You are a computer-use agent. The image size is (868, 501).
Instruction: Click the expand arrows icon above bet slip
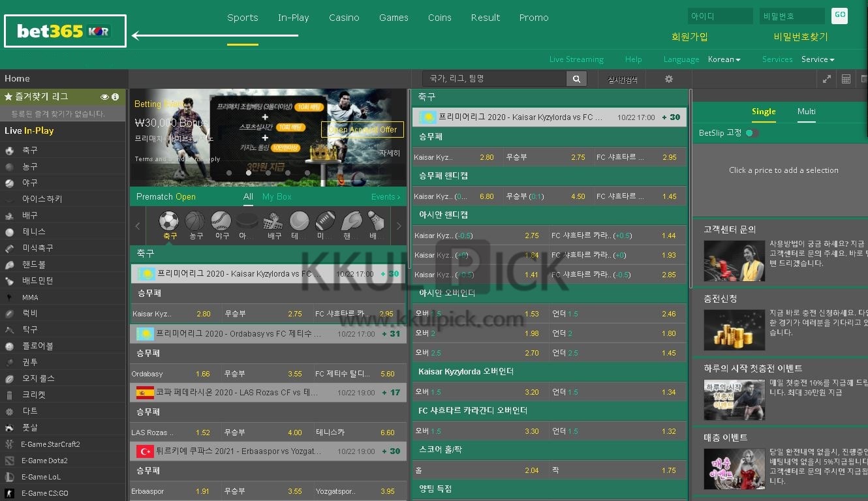[x=827, y=79]
